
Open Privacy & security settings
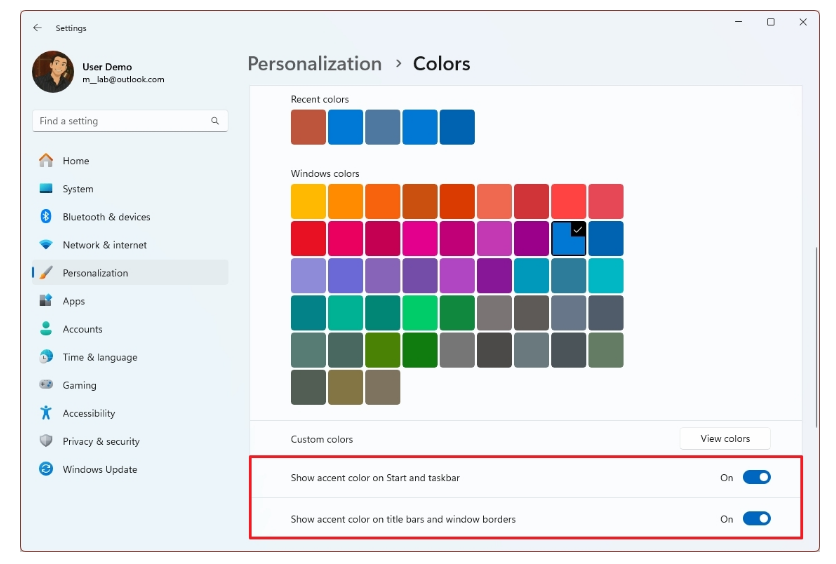coord(101,441)
